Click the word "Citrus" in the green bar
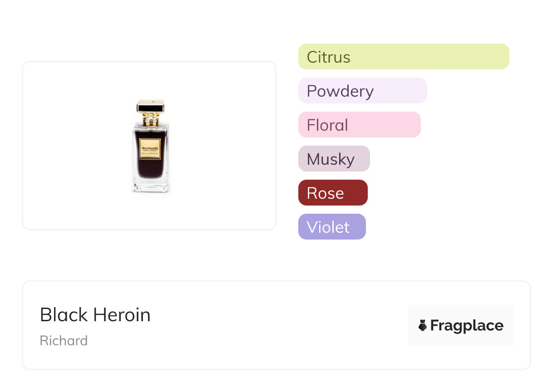This screenshot has width=553, height=392. tap(328, 57)
